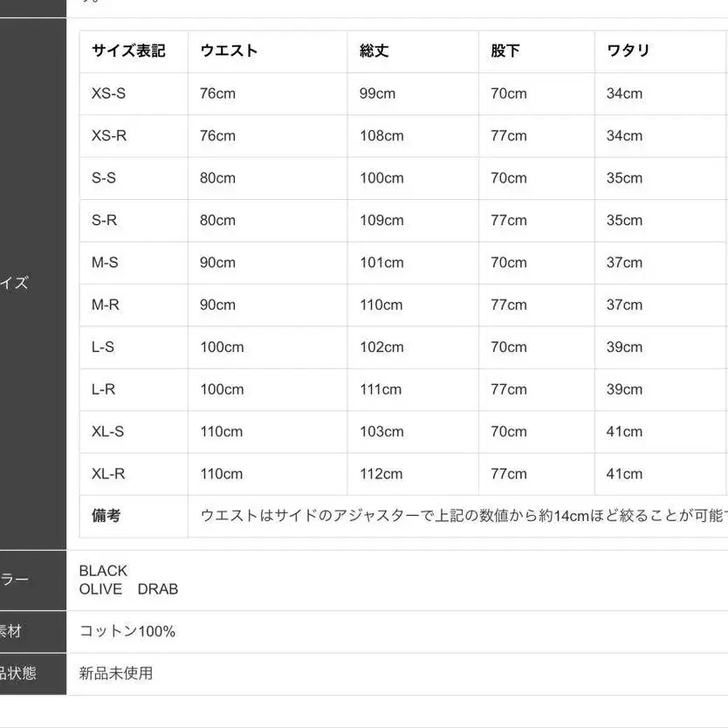Click the 99cm total length value
728x728 pixels.
click(377, 93)
